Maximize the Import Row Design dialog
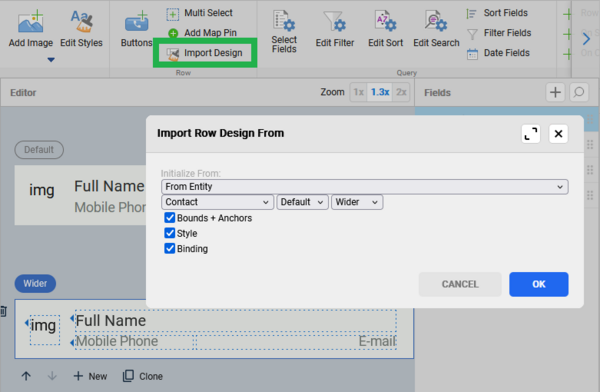The image size is (600, 392). pyautogui.click(x=531, y=134)
